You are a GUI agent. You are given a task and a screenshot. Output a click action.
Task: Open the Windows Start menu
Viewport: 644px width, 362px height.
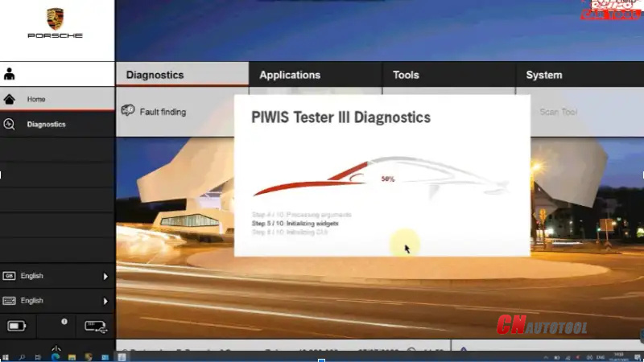point(6,357)
